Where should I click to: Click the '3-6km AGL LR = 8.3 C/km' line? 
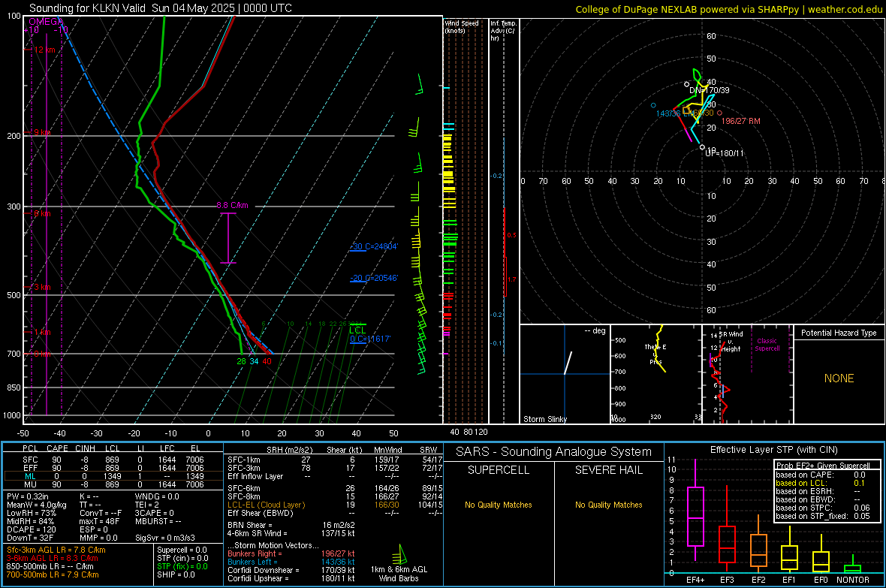pyautogui.click(x=52, y=558)
